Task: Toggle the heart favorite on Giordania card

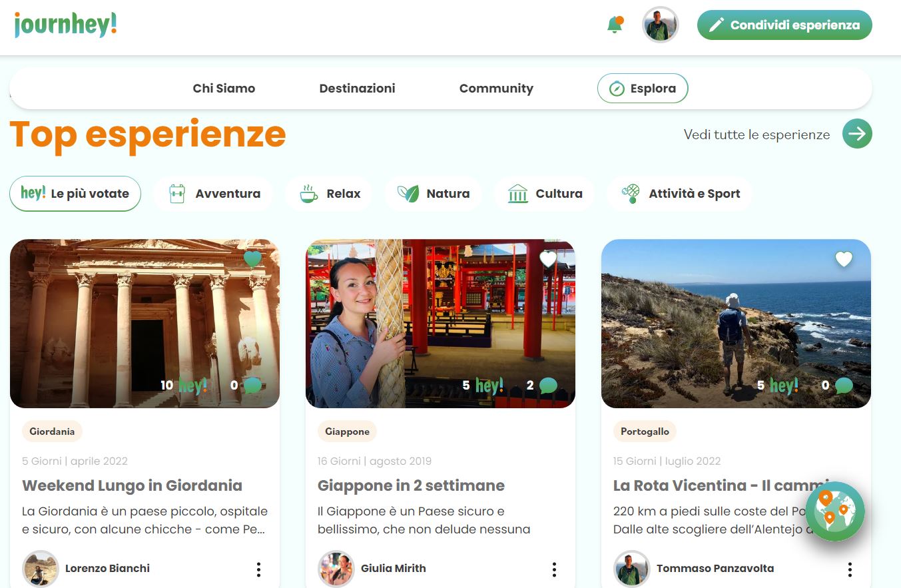Action: [252, 259]
